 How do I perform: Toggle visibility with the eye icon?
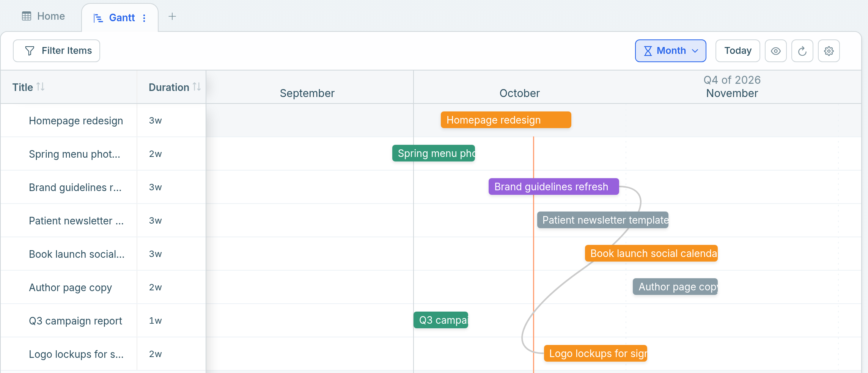point(775,51)
